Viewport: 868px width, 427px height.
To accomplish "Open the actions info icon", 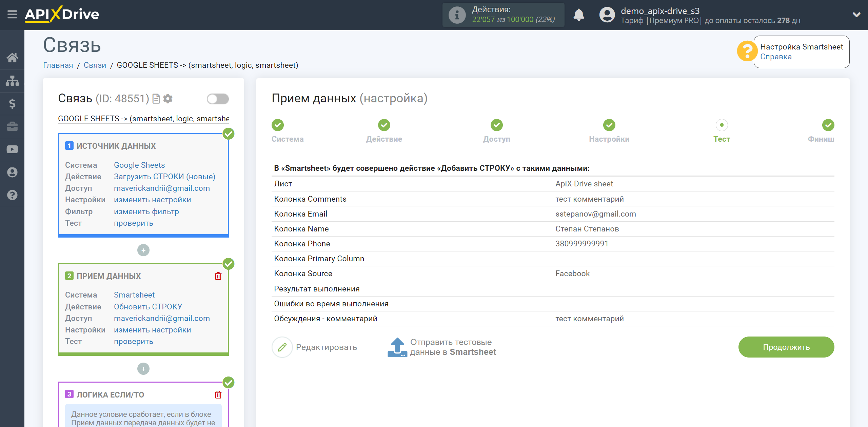I will pyautogui.click(x=457, y=15).
